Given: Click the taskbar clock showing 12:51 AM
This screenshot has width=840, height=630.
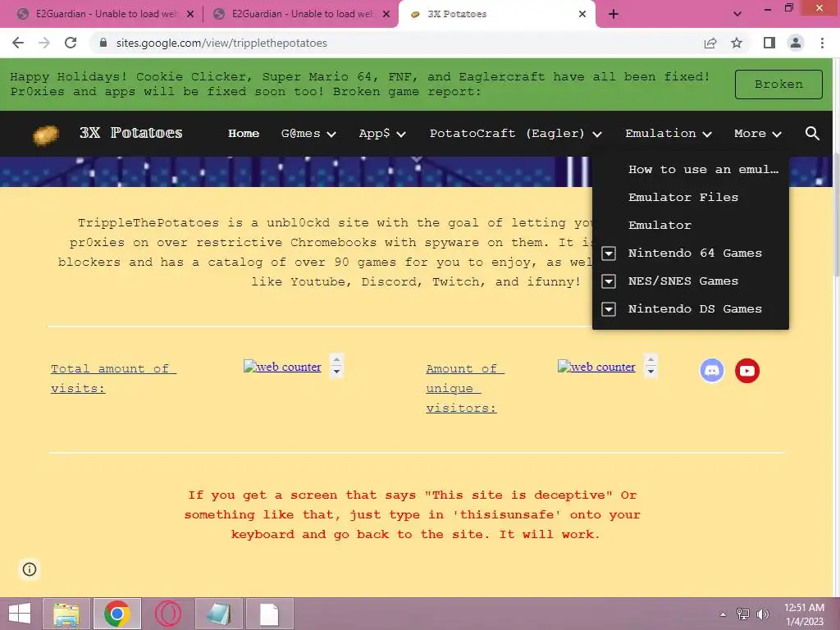Looking at the screenshot, I should (x=804, y=614).
